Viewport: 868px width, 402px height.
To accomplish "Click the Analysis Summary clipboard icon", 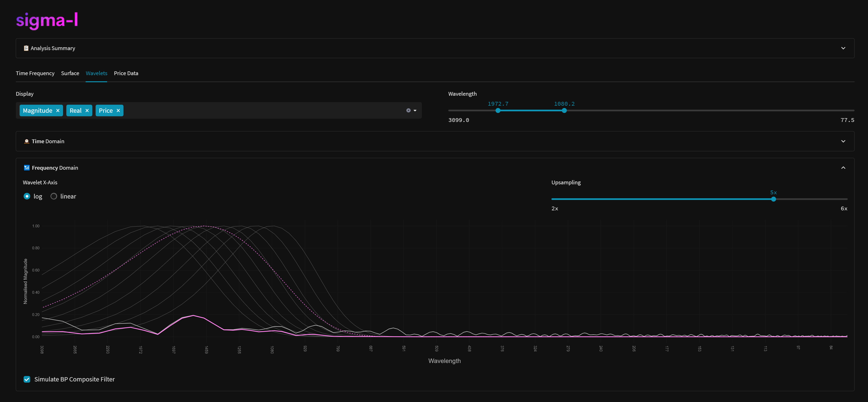I will (26, 48).
